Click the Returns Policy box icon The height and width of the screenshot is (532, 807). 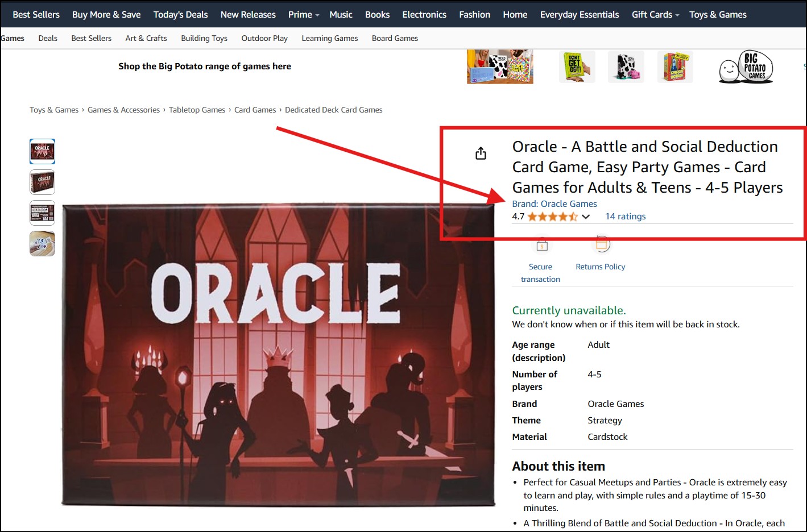[601, 244]
